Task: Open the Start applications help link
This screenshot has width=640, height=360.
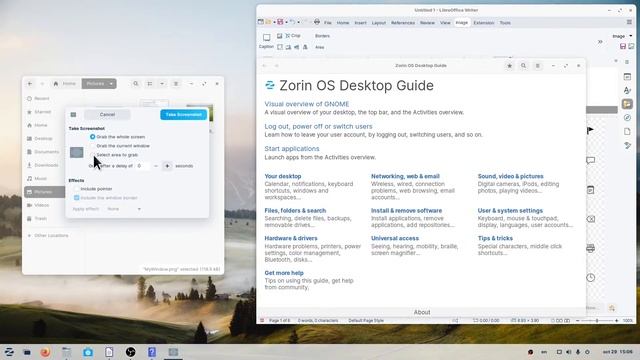Action: pos(292,149)
